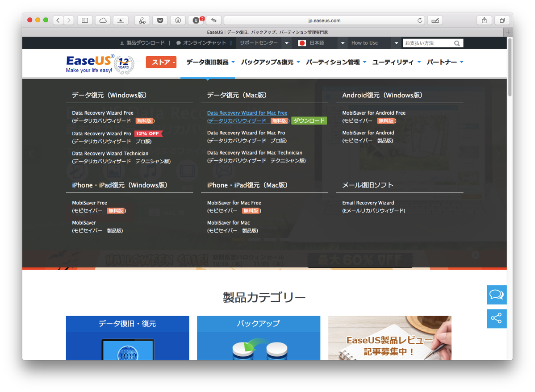Show all tabs overview
This screenshot has width=535, height=392.
pyautogui.click(x=502, y=21)
